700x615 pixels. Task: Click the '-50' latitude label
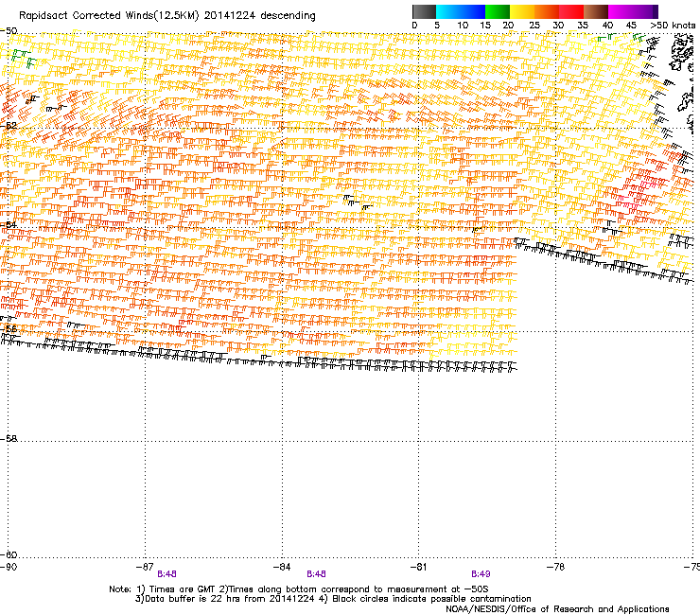pyautogui.click(x=9, y=31)
